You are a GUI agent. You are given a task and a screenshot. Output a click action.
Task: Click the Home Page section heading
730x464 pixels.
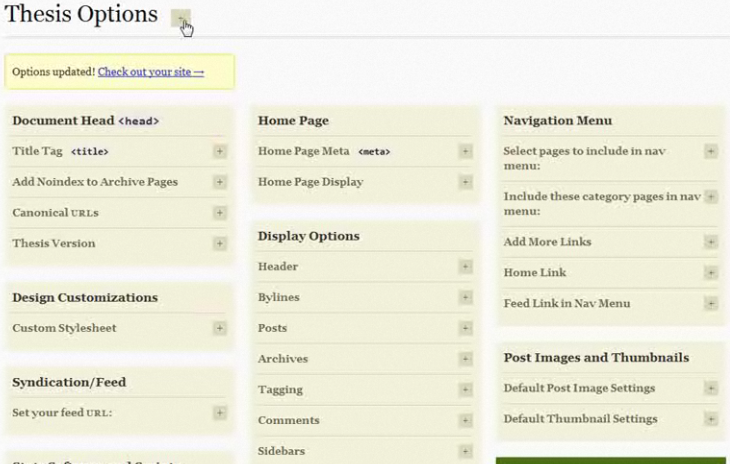pos(293,121)
